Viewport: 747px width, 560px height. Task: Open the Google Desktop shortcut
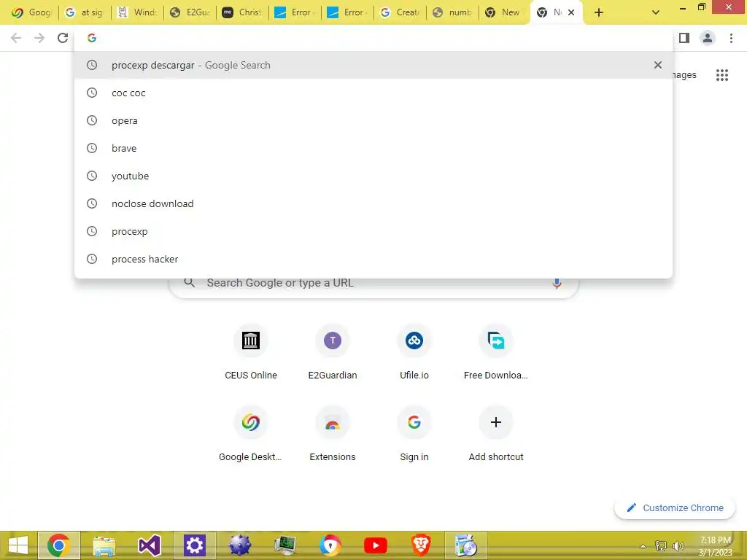(251, 434)
